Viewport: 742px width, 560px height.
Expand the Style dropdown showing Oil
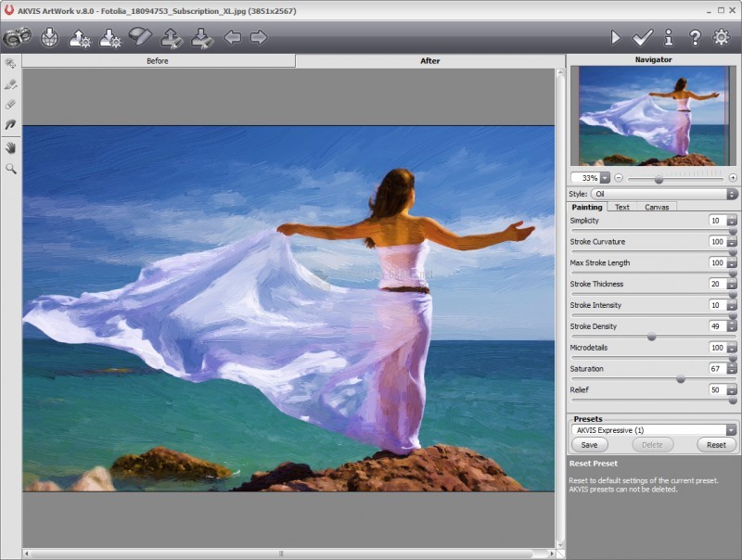[x=732, y=194]
